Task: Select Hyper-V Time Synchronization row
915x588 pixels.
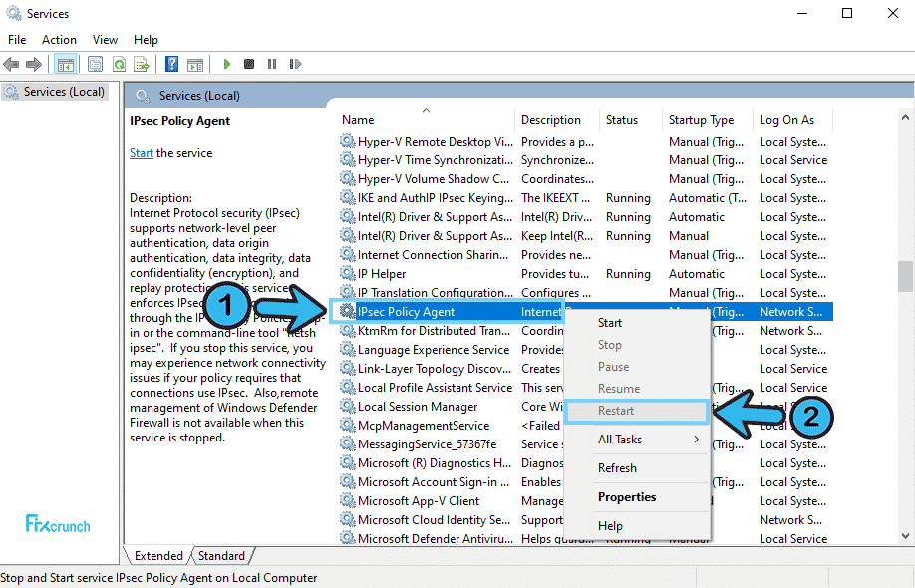Action: pyautogui.click(x=586, y=160)
